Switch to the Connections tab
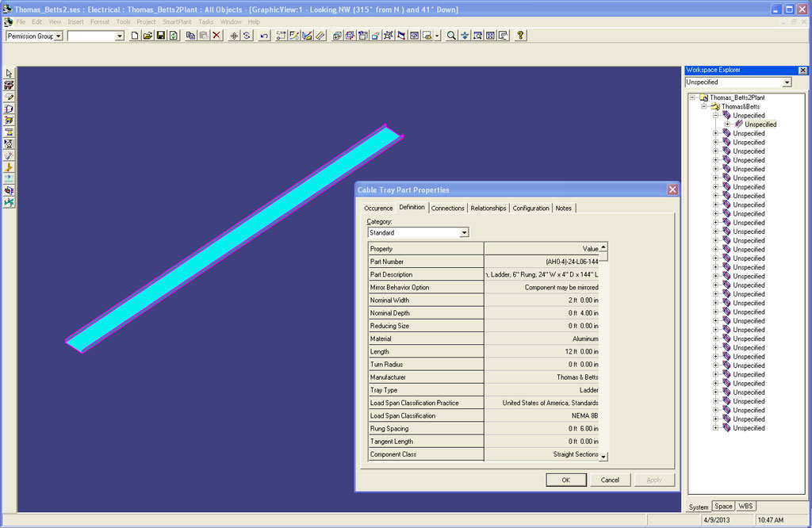The height and width of the screenshot is (528, 812). pos(447,208)
